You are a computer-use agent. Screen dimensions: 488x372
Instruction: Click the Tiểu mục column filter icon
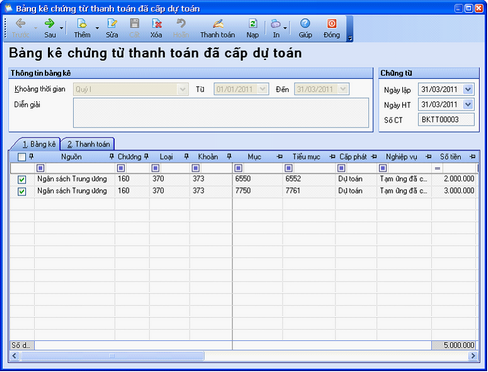[289, 168]
